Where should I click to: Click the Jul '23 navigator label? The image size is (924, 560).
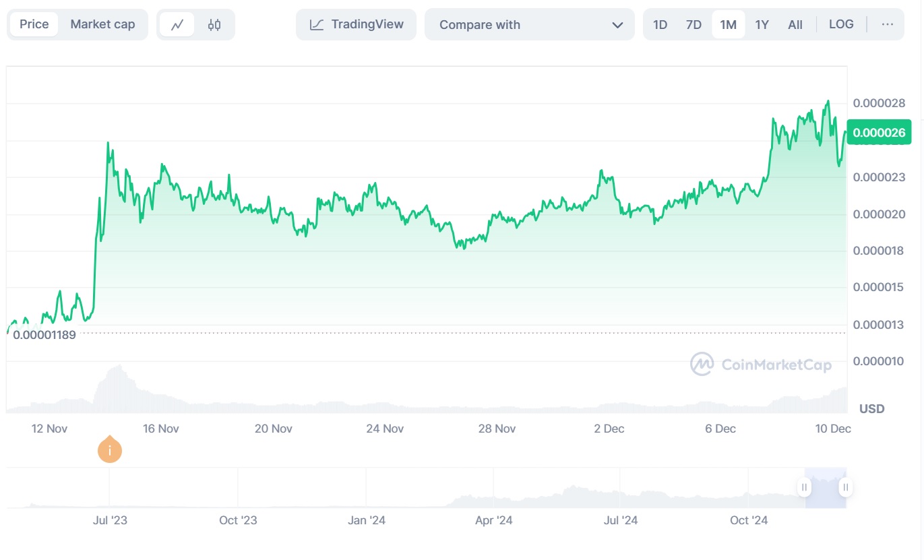110,520
